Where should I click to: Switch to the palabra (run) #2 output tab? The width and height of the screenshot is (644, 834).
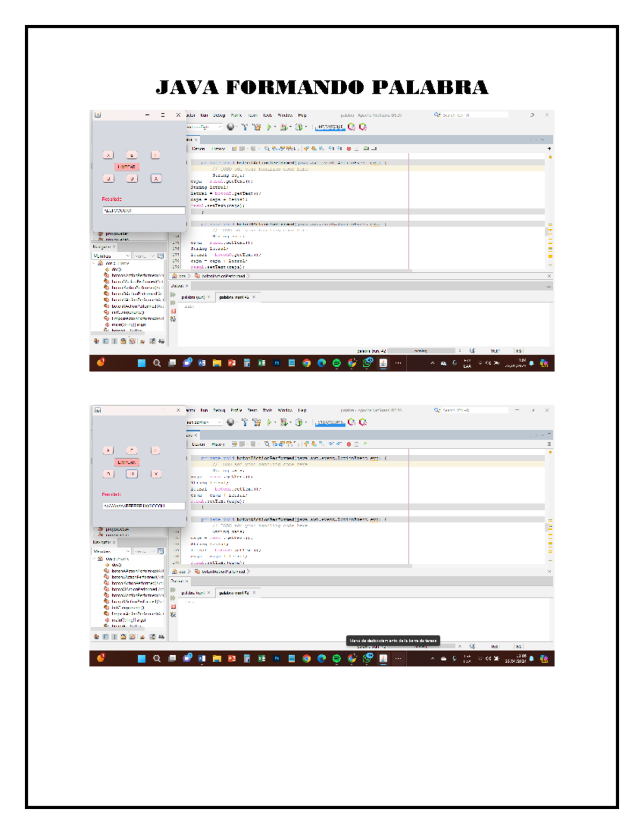pyautogui.click(x=233, y=297)
